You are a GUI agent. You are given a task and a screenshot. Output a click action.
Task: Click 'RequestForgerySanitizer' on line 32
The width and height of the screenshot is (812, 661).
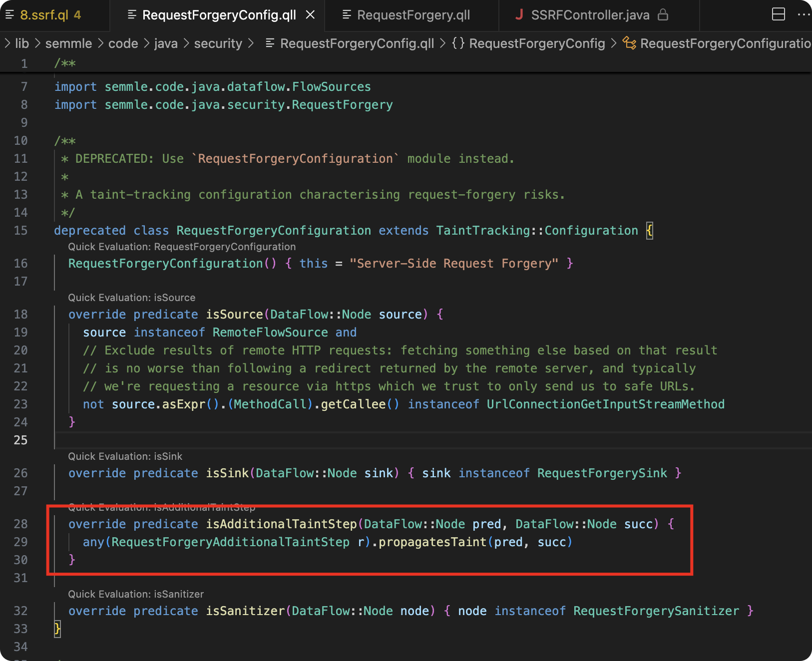tap(656, 611)
